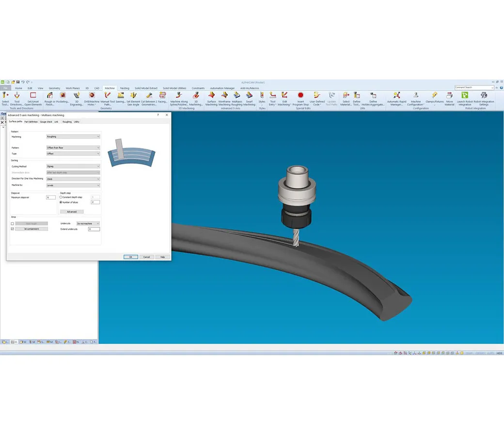This screenshot has height=436, width=504.
Task: Open the Roughing tab in dialog
Action: click(x=67, y=122)
